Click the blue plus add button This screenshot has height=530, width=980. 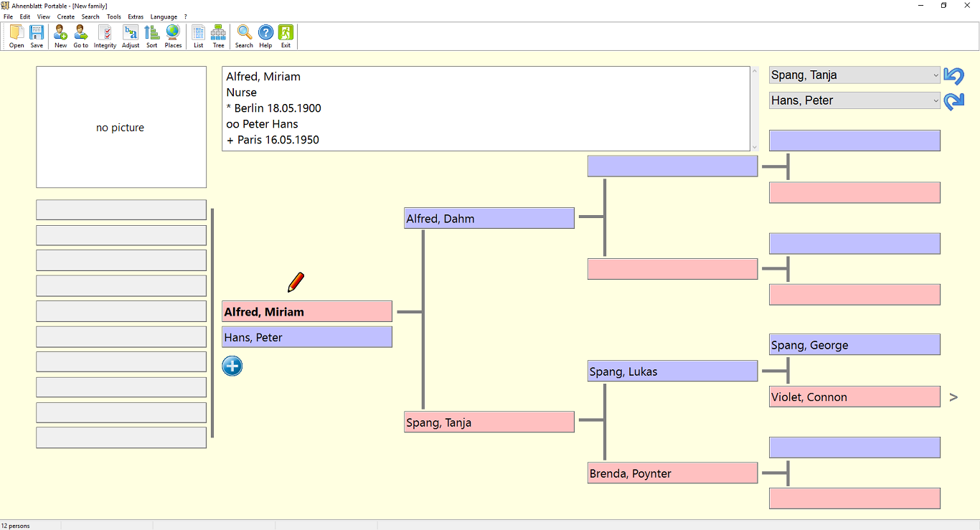click(x=232, y=366)
